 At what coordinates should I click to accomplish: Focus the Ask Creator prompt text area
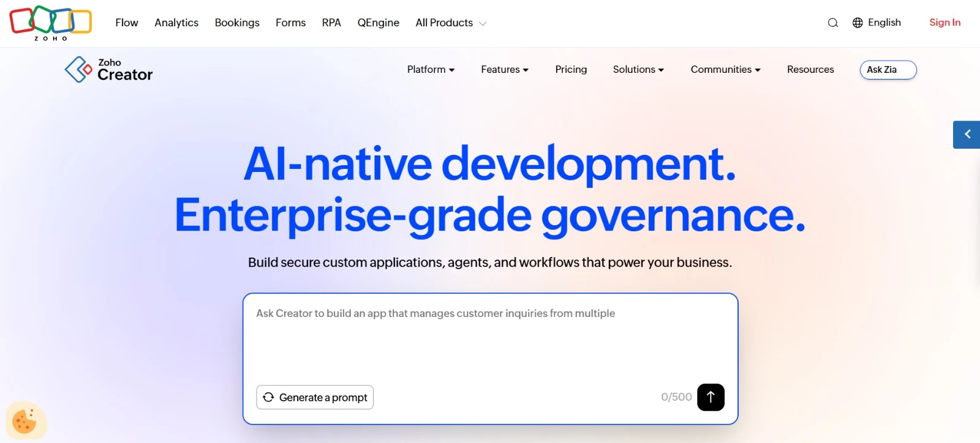click(490, 338)
